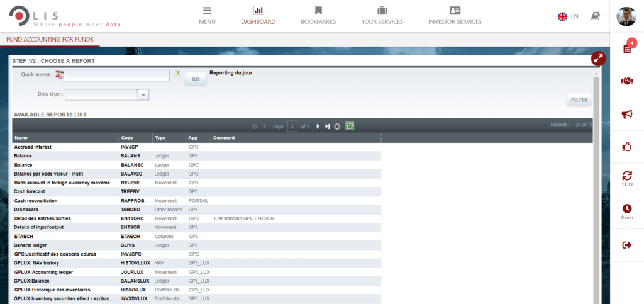Sort by the App column header
Screen dimensions: 644x304
198,138
